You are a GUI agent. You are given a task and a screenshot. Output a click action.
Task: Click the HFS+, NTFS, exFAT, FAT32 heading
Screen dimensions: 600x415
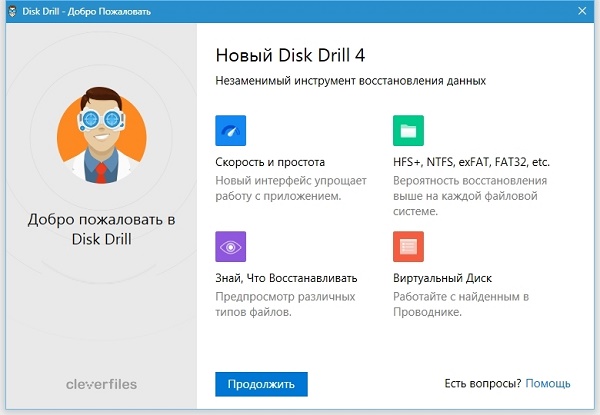pos(471,162)
